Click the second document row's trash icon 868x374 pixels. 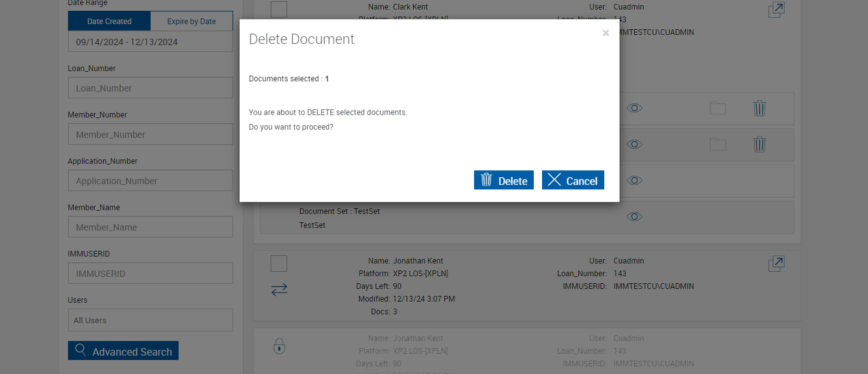(759, 144)
